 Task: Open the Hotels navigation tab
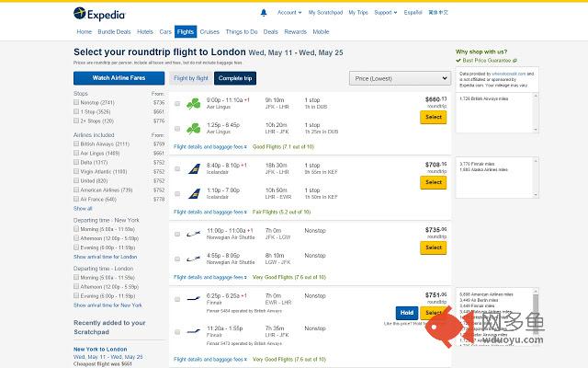[145, 31]
